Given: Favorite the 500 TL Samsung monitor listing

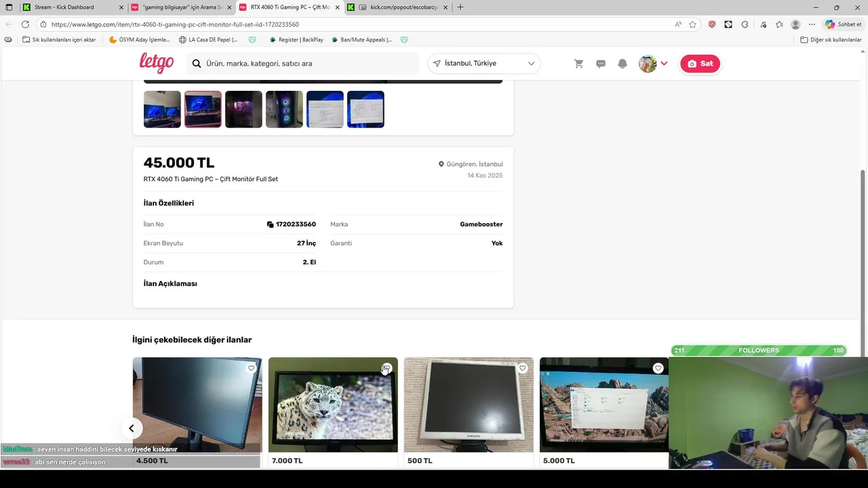Looking at the screenshot, I should [522, 368].
